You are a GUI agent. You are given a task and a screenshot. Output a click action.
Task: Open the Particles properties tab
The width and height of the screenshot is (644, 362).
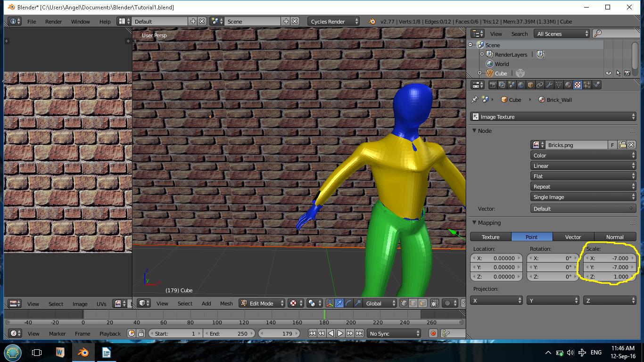[587, 85]
